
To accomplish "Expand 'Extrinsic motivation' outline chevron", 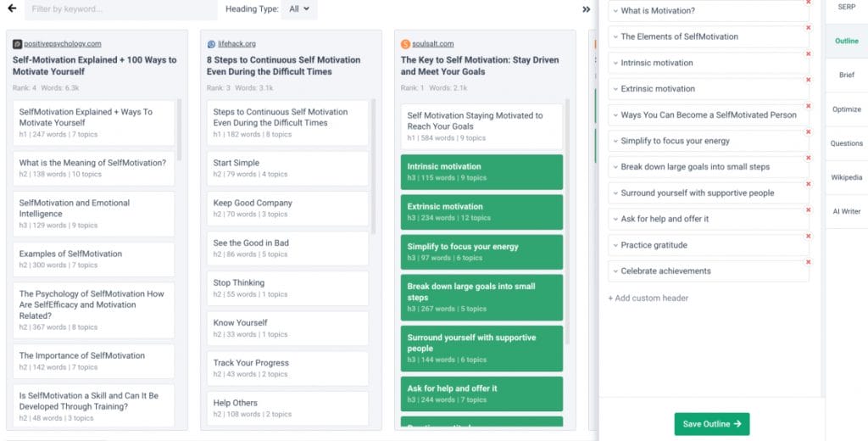I will tap(615, 89).
